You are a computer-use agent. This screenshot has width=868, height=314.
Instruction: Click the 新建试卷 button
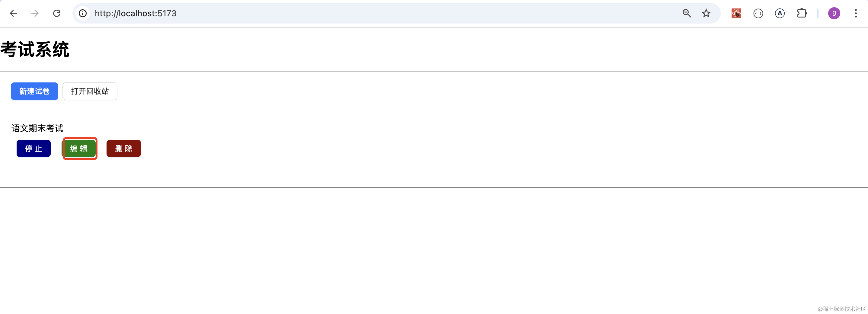coord(34,91)
